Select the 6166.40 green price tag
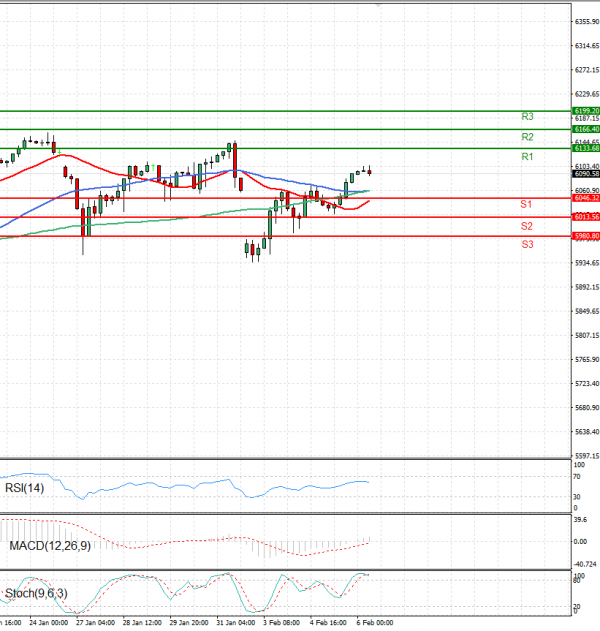The height and width of the screenshot is (631, 600). tap(585, 129)
